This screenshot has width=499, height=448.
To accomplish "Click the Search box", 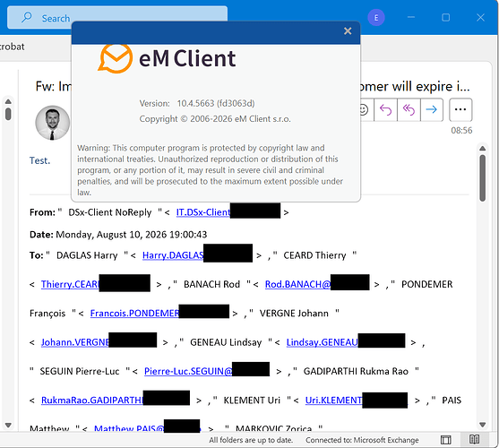I will point(117,18).
